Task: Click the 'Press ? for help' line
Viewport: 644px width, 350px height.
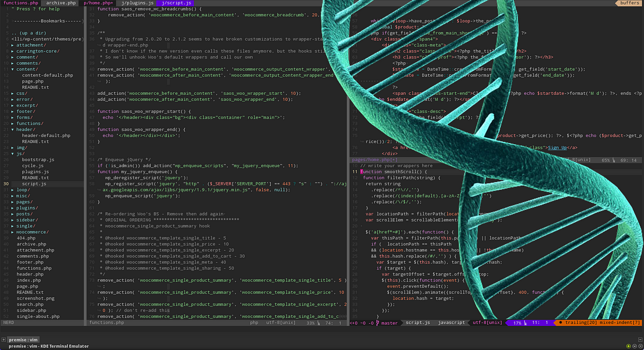Action: point(35,9)
